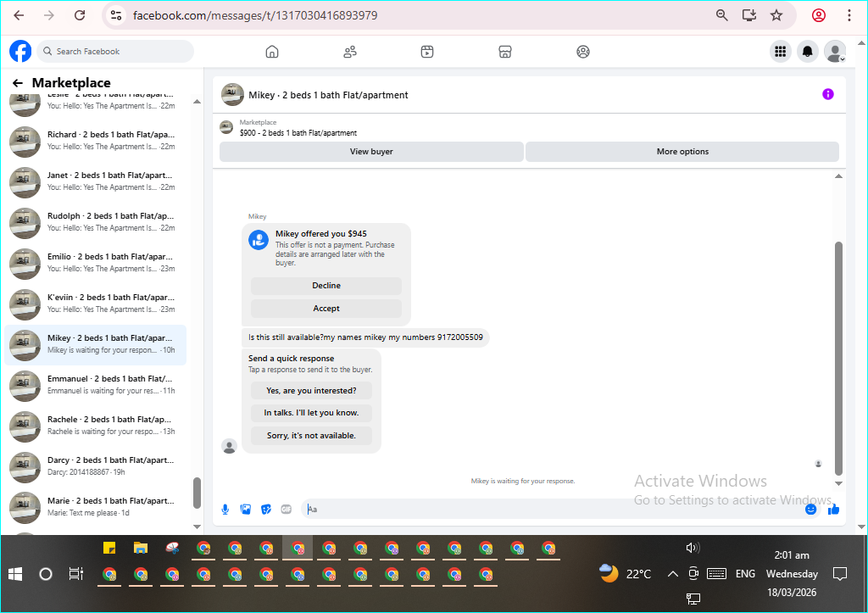
Task: Open the account profile avatar menu
Action: coord(835,52)
